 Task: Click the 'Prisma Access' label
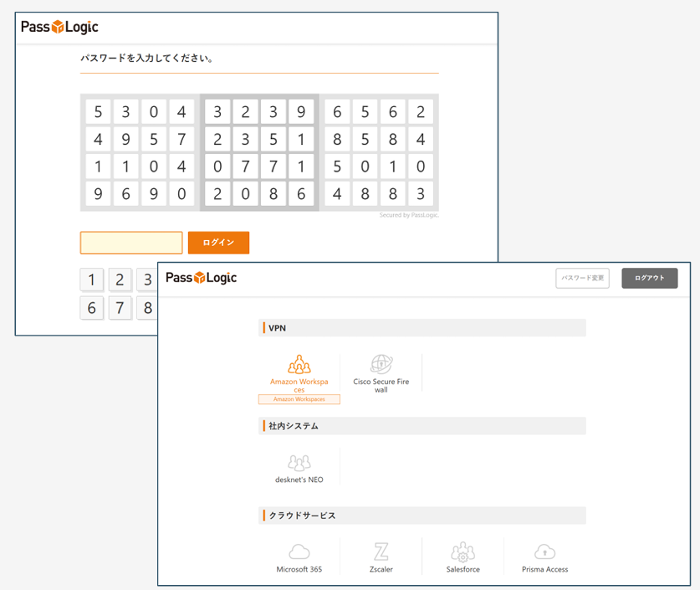(545, 569)
